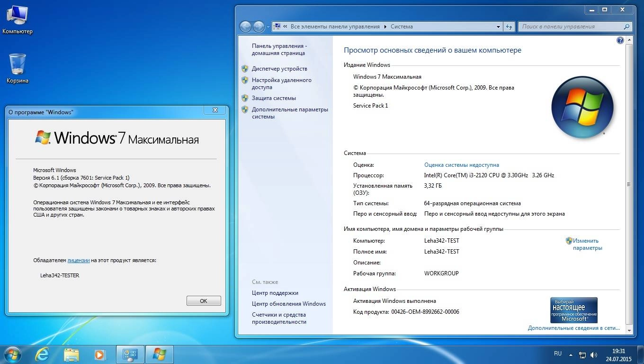Open the address bar history dropdown arrow
This screenshot has height=364, width=644.
(498, 27)
